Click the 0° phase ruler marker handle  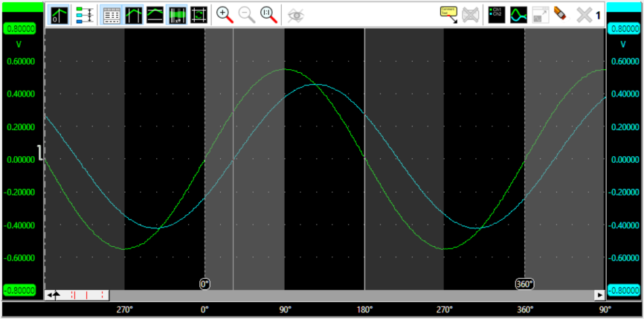click(205, 284)
